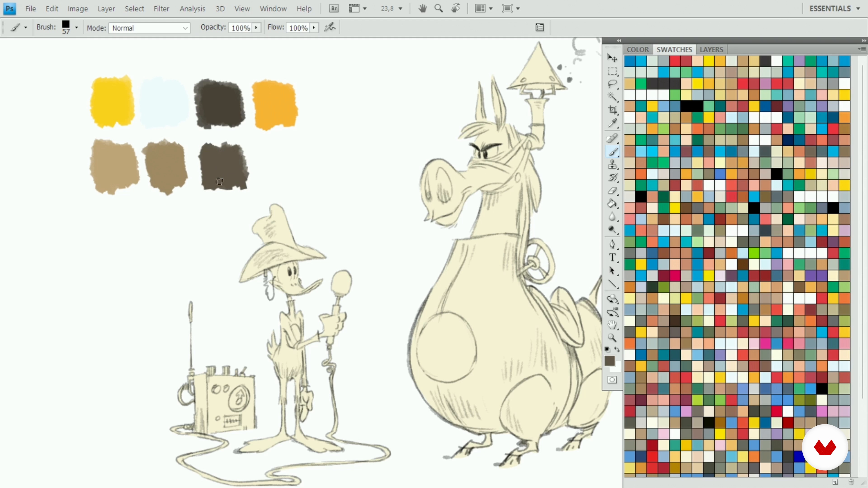Screen dimensions: 868x488
Task: Open the Brush Preset picker arrow
Action: pos(76,28)
